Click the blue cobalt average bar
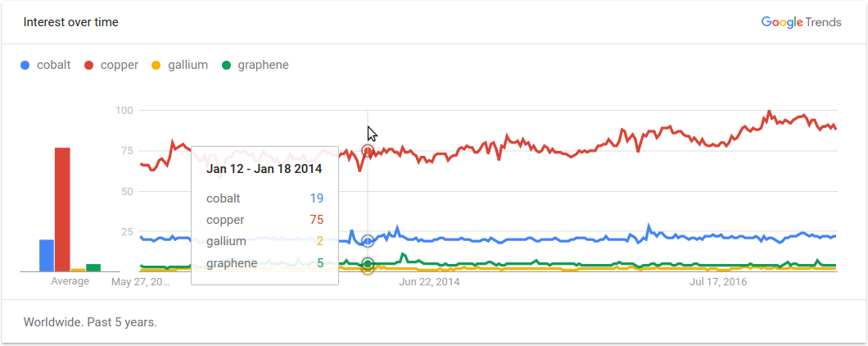Screen dimensions: 868x346 (x=47, y=255)
